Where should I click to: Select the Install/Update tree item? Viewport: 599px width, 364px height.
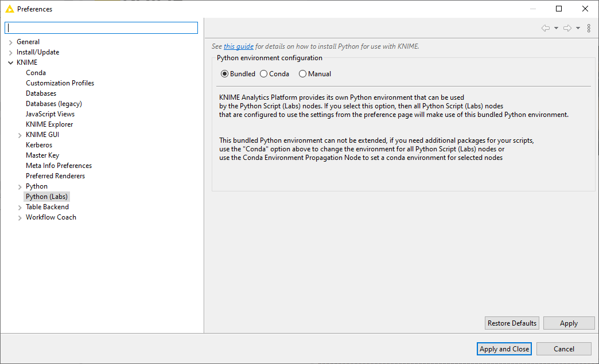pyautogui.click(x=38, y=52)
